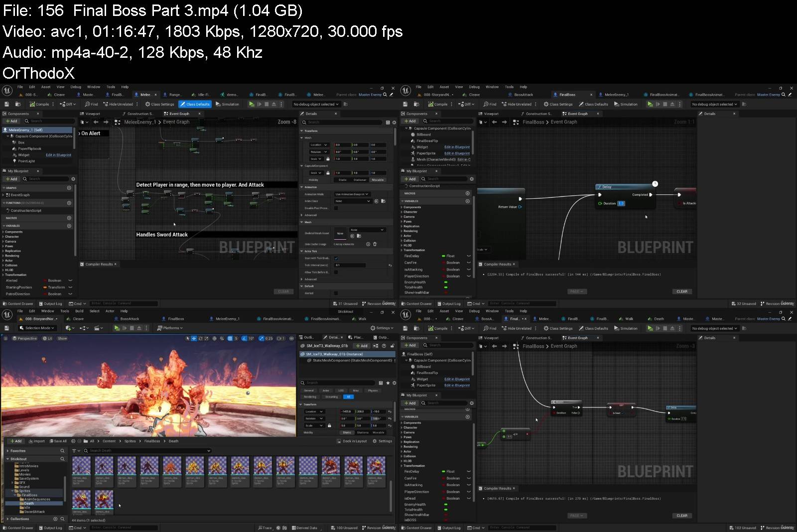797x532 pixels.
Task: Open the Build menu
Action: 79,311
